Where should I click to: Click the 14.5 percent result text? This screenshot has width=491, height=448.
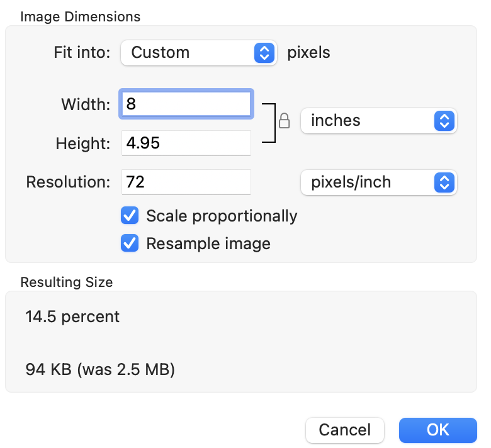coord(72,316)
